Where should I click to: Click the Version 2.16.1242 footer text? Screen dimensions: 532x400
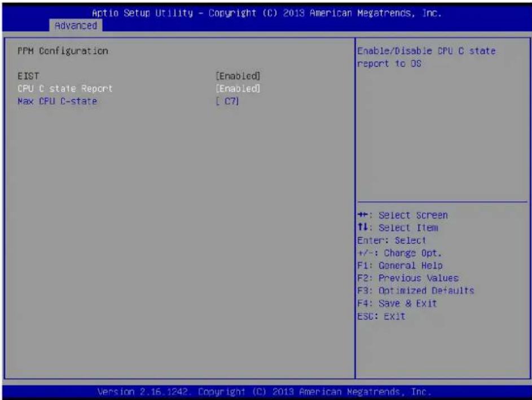(x=264, y=392)
